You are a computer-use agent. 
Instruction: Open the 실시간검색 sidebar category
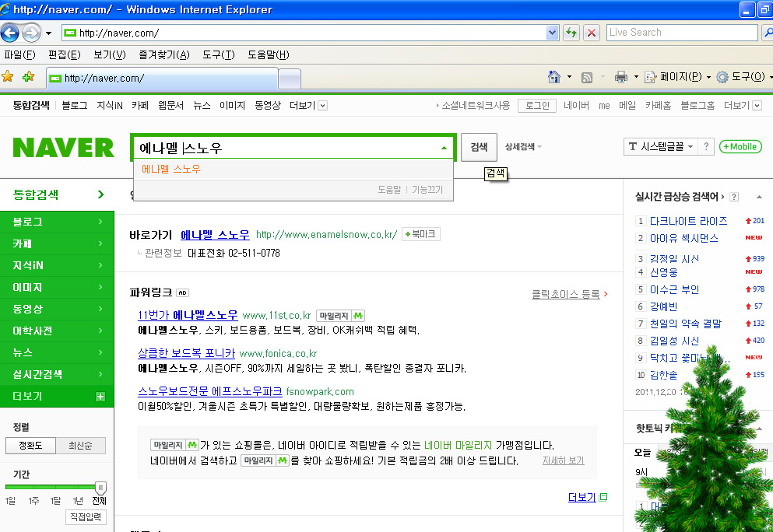coord(57,374)
